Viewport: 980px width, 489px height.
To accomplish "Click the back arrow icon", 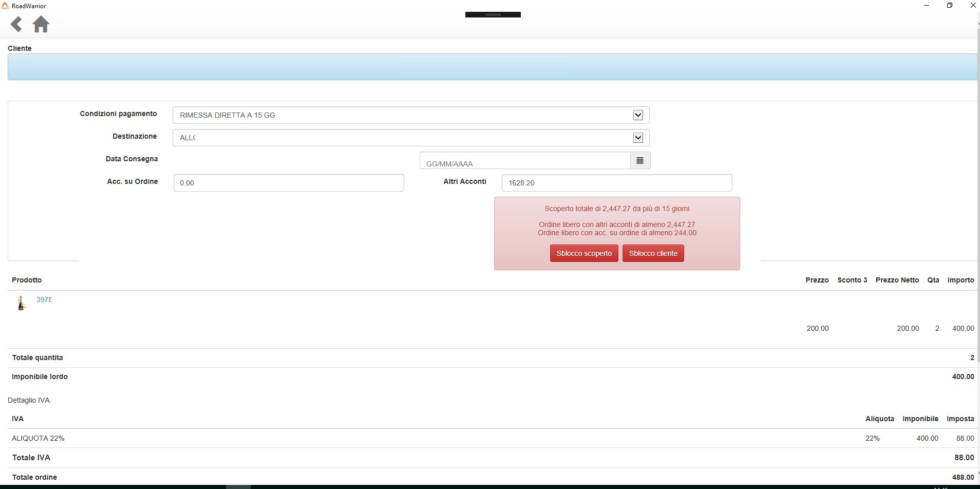I will (x=16, y=24).
